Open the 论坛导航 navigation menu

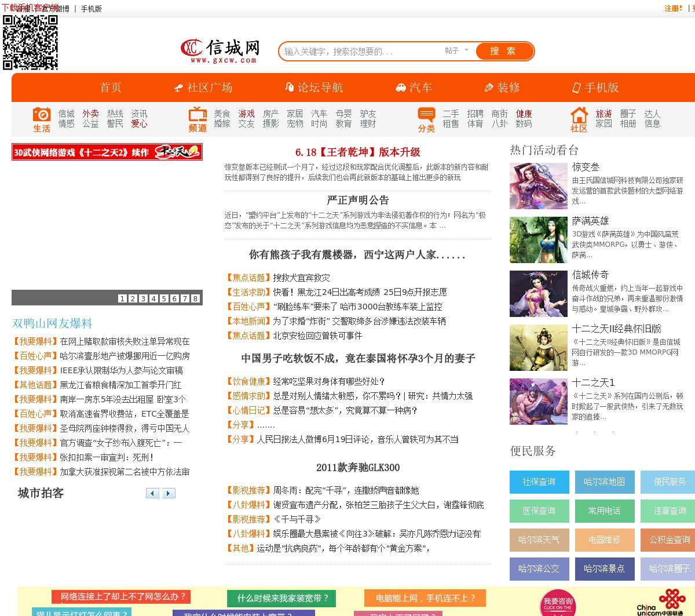pyautogui.click(x=314, y=88)
